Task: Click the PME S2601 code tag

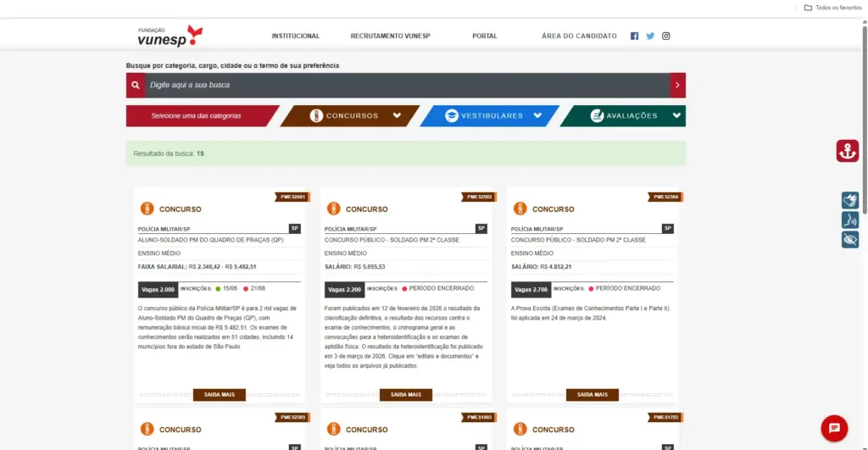Action: (x=292, y=197)
